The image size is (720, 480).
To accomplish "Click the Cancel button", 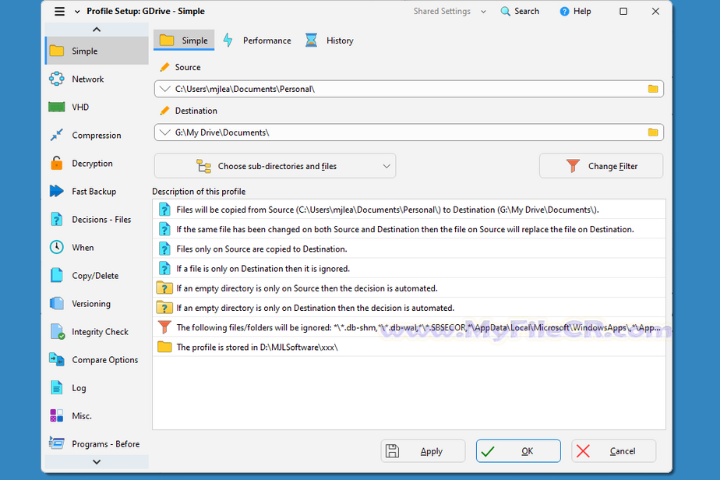I will pyautogui.click(x=613, y=451).
